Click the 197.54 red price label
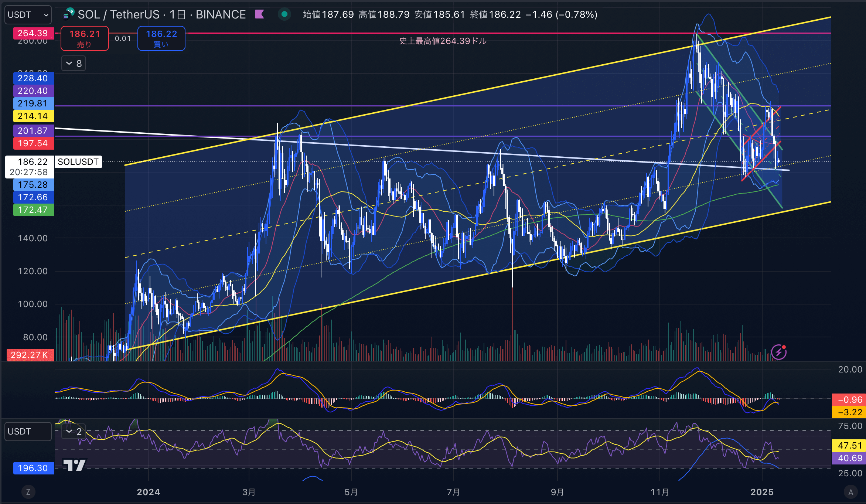 click(x=33, y=143)
